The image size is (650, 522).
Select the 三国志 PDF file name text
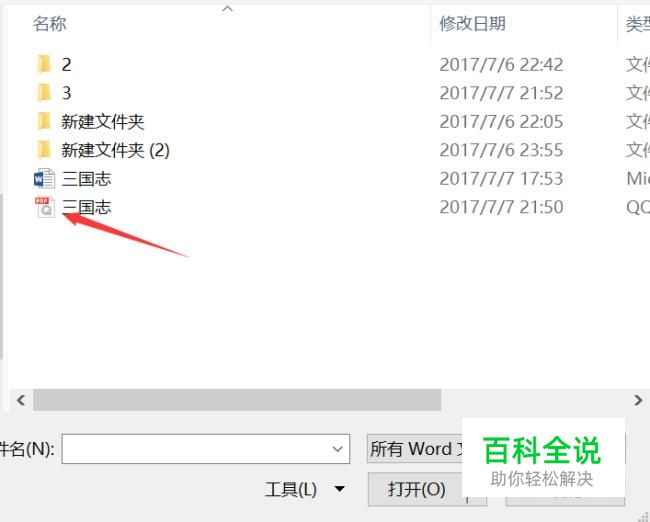point(86,207)
